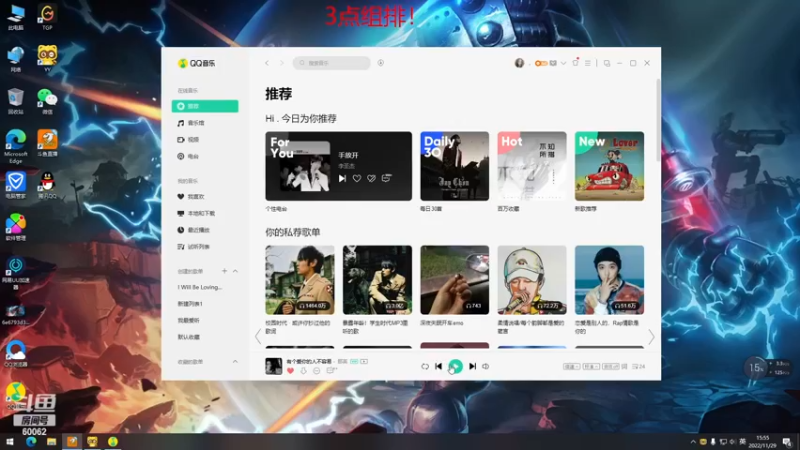Click the user avatar in title bar
The image size is (800, 450).
click(x=519, y=63)
